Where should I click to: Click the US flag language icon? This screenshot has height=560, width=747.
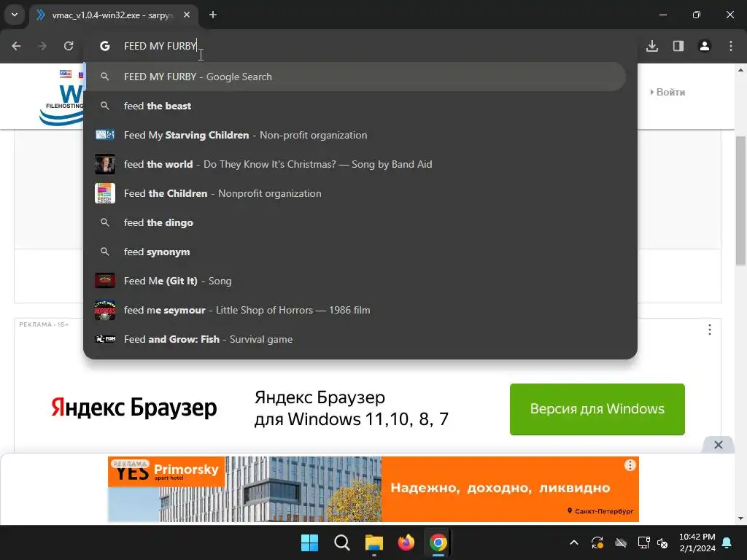[66, 74]
